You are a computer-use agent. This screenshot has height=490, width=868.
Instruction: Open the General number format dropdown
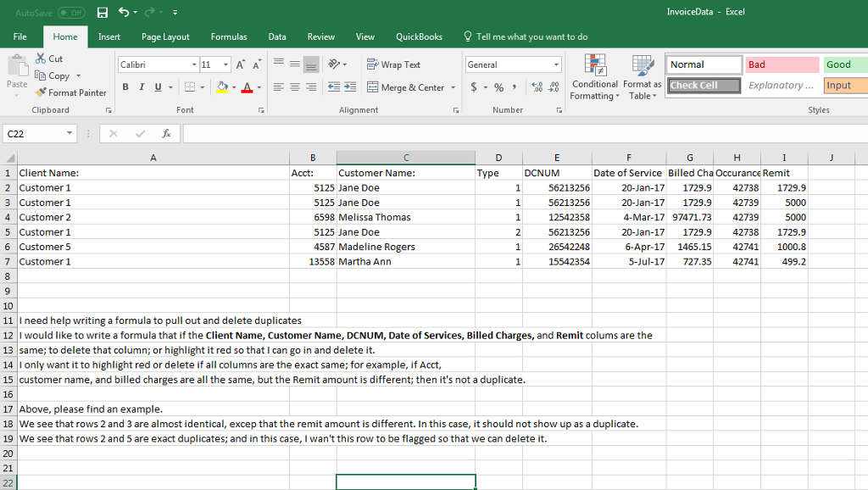click(x=558, y=64)
